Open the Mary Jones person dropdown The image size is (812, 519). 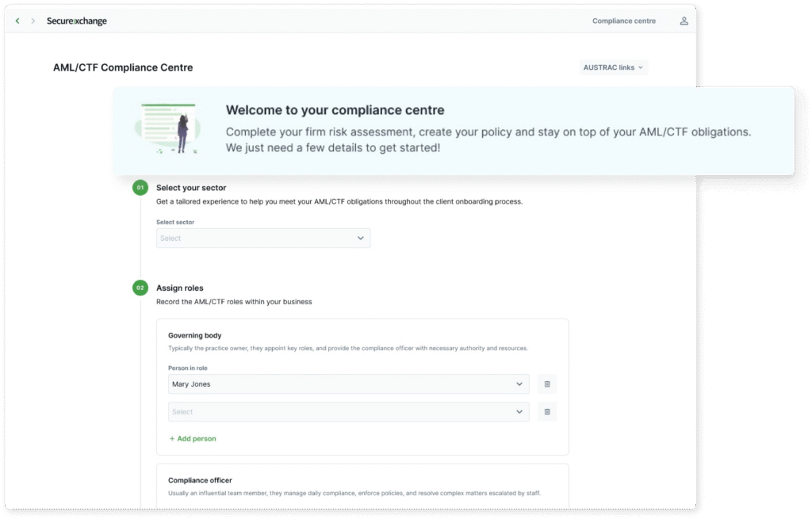point(349,384)
